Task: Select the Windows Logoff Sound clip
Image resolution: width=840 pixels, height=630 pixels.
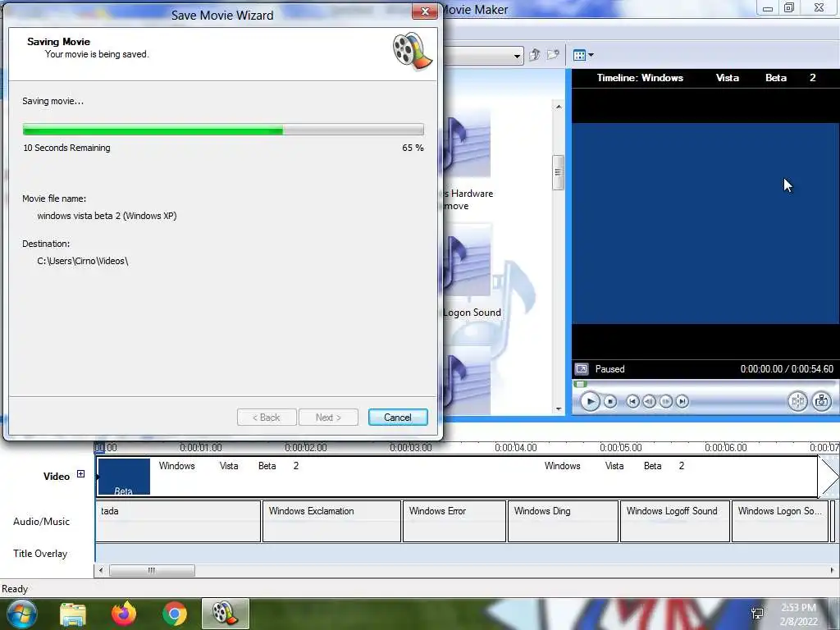Action: click(675, 521)
